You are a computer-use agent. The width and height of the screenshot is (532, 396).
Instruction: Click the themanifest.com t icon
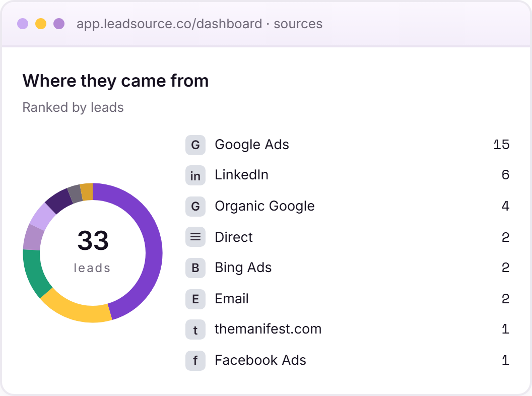[x=195, y=329]
